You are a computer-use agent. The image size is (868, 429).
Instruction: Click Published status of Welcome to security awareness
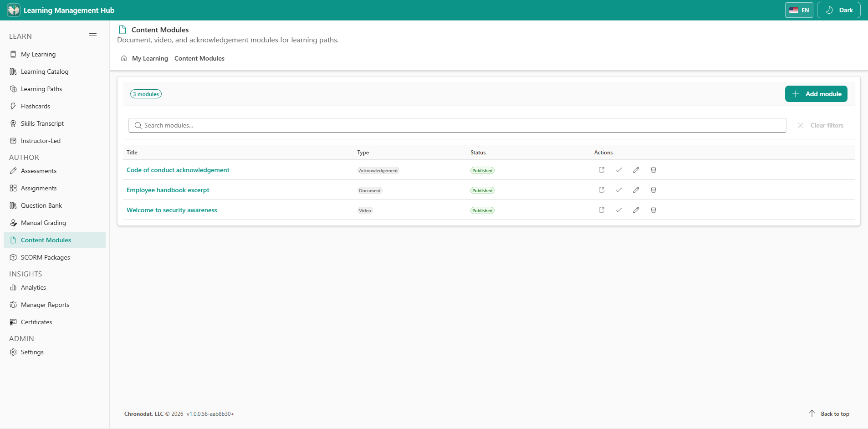[x=482, y=211]
